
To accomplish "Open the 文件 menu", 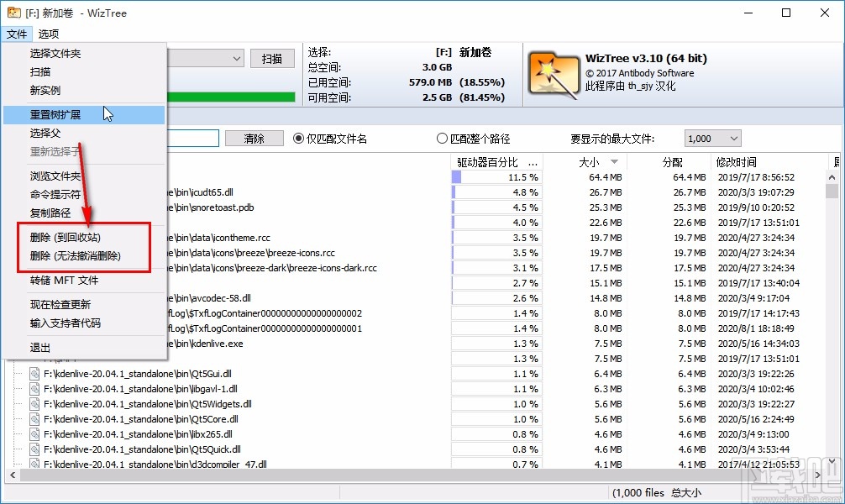I will pos(17,34).
